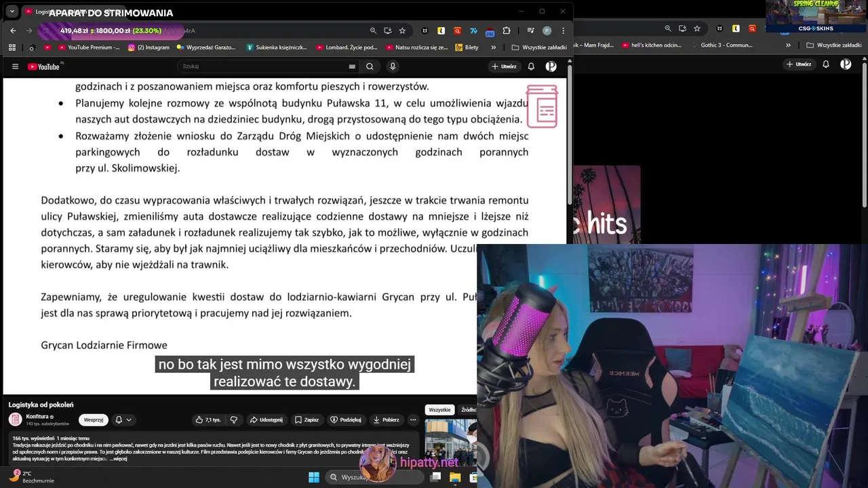Click the Podziękuj button
Viewport: 868px width, 488px height.
pyautogui.click(x=346, y=420)
